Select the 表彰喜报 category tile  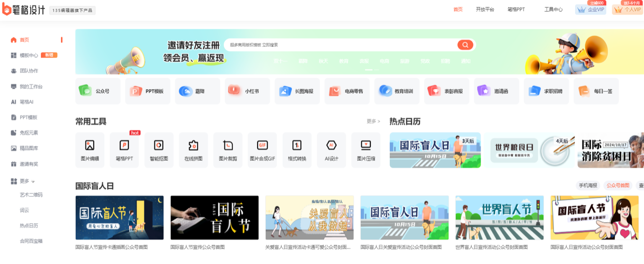446,91
